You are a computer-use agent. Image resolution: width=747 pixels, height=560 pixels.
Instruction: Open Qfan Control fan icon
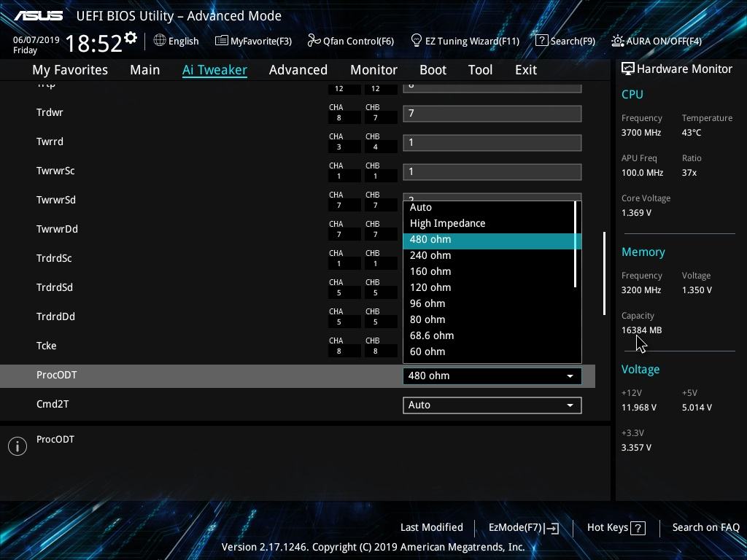(x=314, y=41)
